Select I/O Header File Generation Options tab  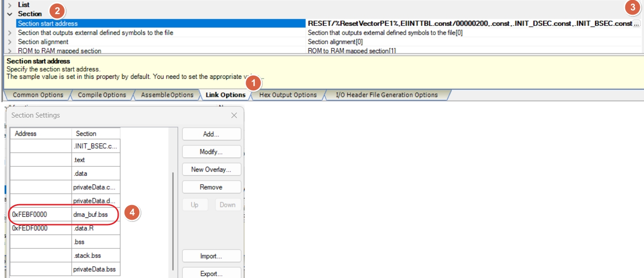point(387,95)
